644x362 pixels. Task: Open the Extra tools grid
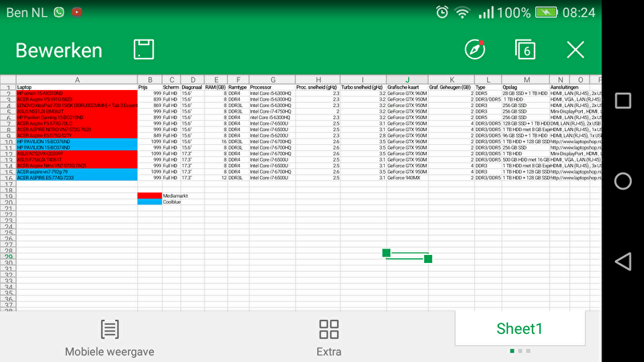(x=329, y=338)
